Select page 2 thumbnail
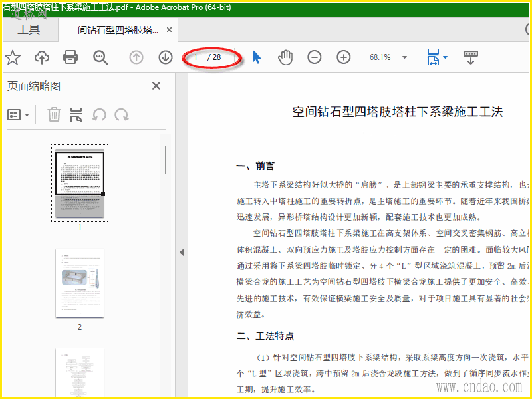Image resolution: width=532 pixels, height=399 pixels. 80,283
